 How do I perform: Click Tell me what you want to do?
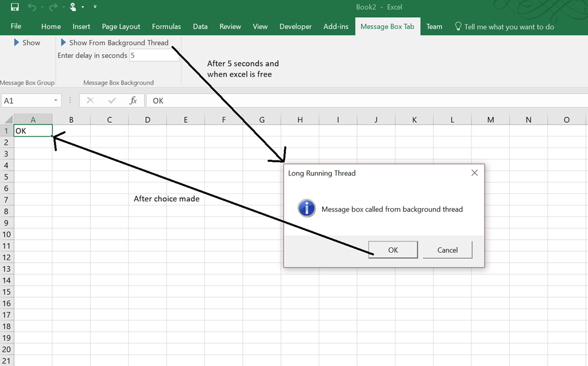(x=504, y=26)
